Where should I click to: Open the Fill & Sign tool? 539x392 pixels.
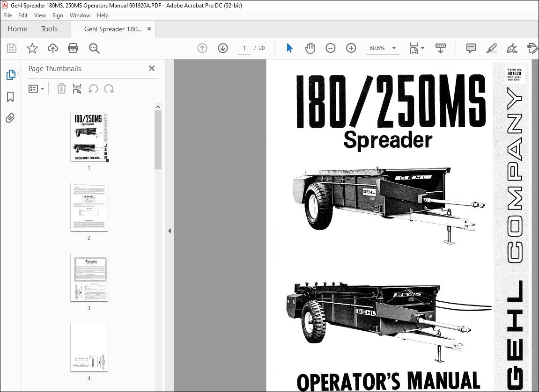(511, 48)
